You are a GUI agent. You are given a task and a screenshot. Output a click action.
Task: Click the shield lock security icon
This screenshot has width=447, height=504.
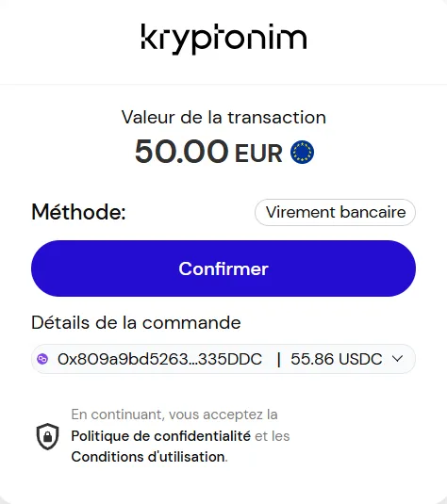coord(48,436)
